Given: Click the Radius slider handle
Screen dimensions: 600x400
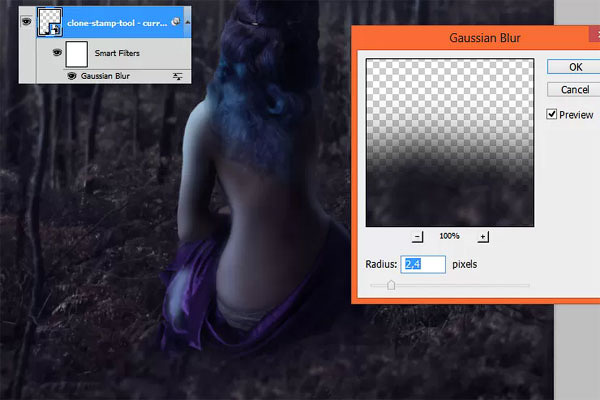Looking at the screenshot, I should coord(391,285).
